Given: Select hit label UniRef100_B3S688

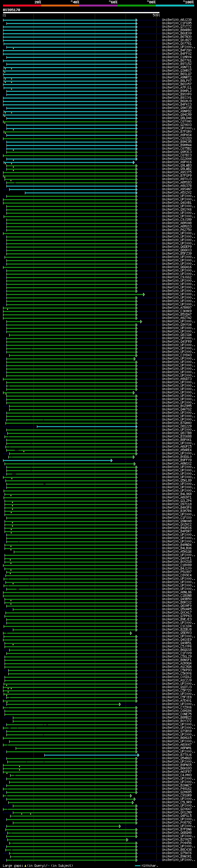Looking at the screenshot, I should [x=177, y=436].
